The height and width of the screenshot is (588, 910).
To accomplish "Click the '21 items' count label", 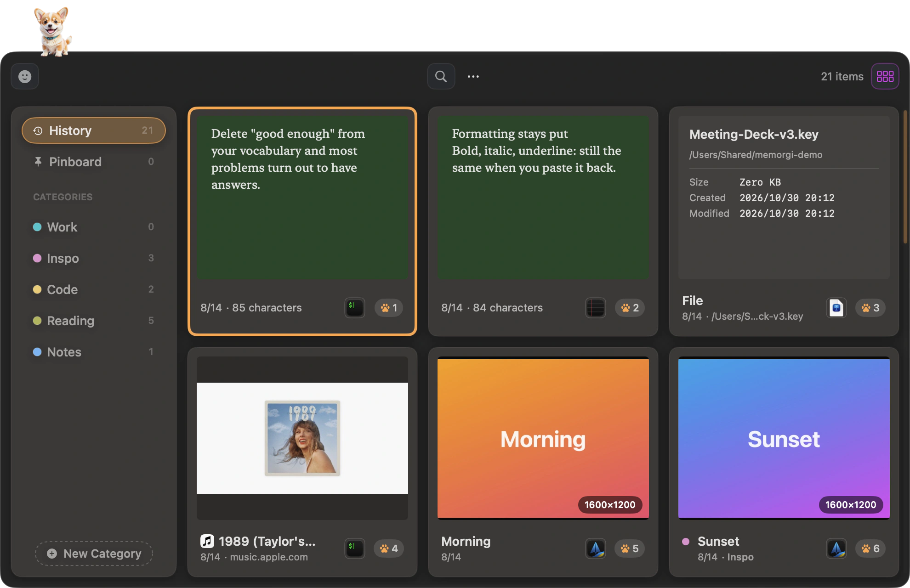I will (842, 77).
